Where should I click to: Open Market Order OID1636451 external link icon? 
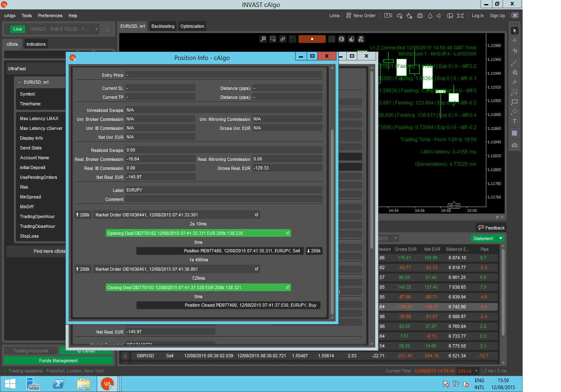(x=256, y=269)
